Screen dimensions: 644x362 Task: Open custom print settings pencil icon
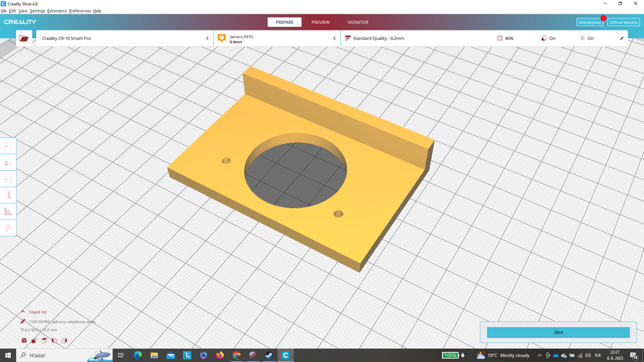pos(622,38)
